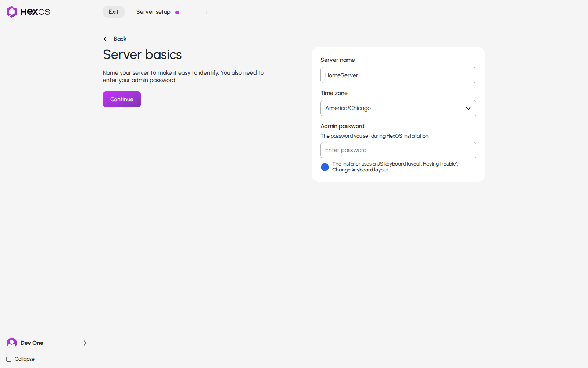Click the back arrow icon
Image resolution: width=588 pixels, height=368 pixels.
pyautogui.click(x=106, y=39)
